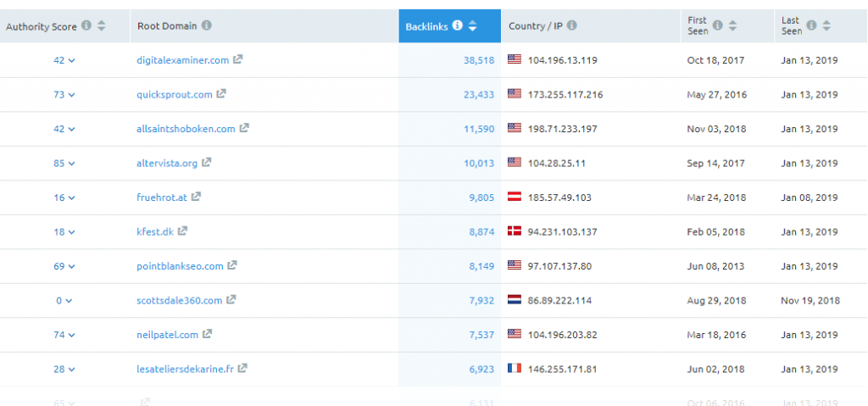Click info icon beside Root Domain header
868x406 pixels.
pos(207,25)
